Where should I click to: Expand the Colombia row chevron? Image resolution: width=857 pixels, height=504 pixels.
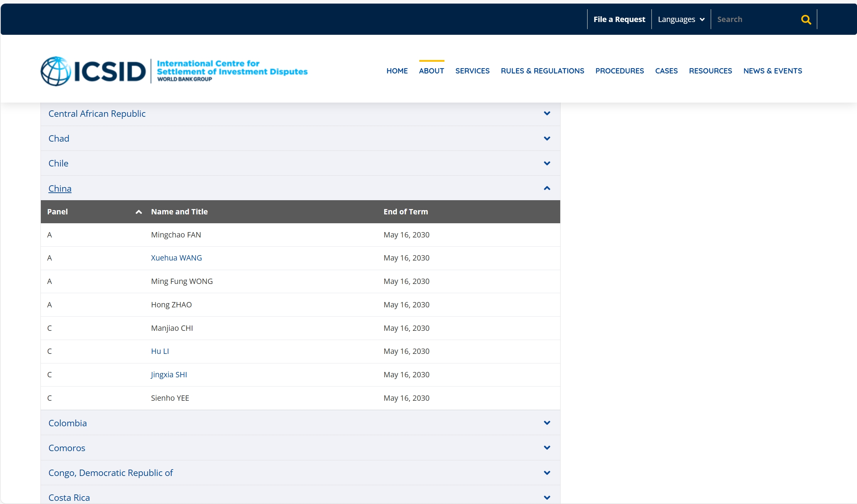click(547, 423)
